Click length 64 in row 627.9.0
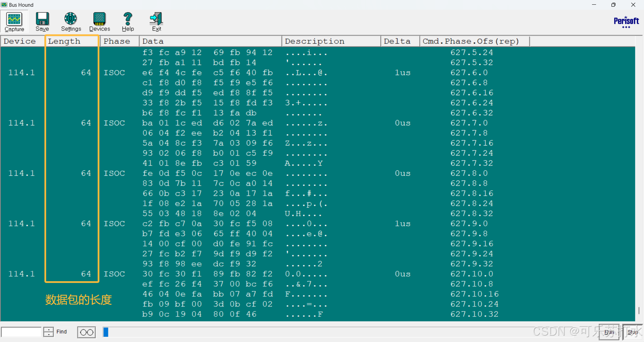 tap(86, 223)
